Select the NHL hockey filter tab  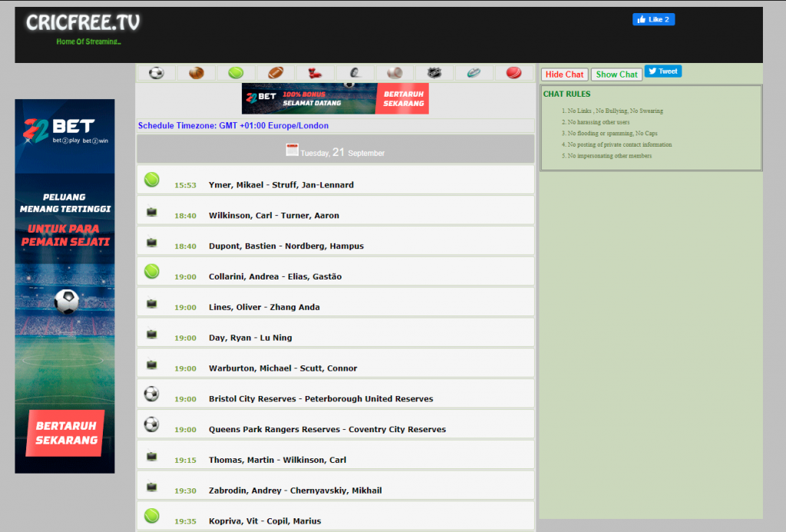[x=434, y=73]
